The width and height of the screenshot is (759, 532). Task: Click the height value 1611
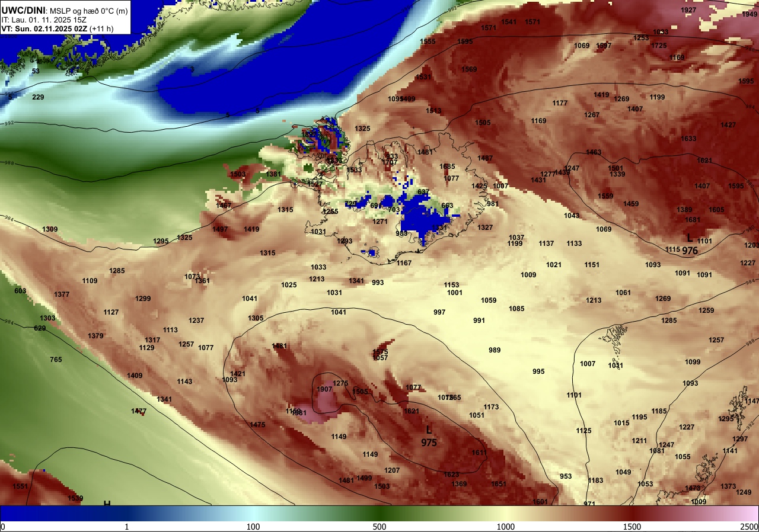pyautogui.click(x=479, y=453)
